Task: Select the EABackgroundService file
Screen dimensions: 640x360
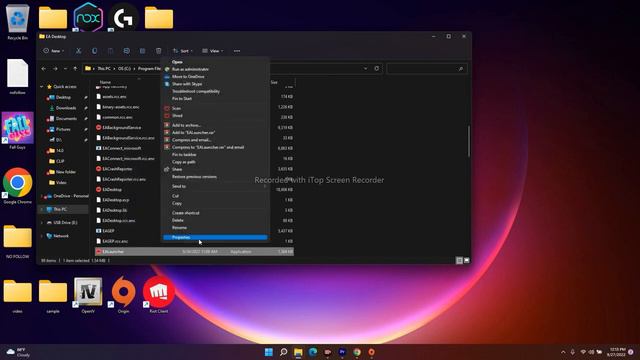Action: 122,128
